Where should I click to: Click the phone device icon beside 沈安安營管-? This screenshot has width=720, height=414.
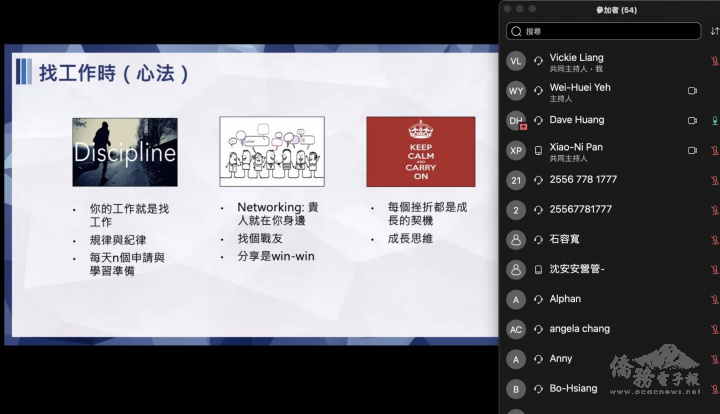pyautogui.click(x=538, y=269)
